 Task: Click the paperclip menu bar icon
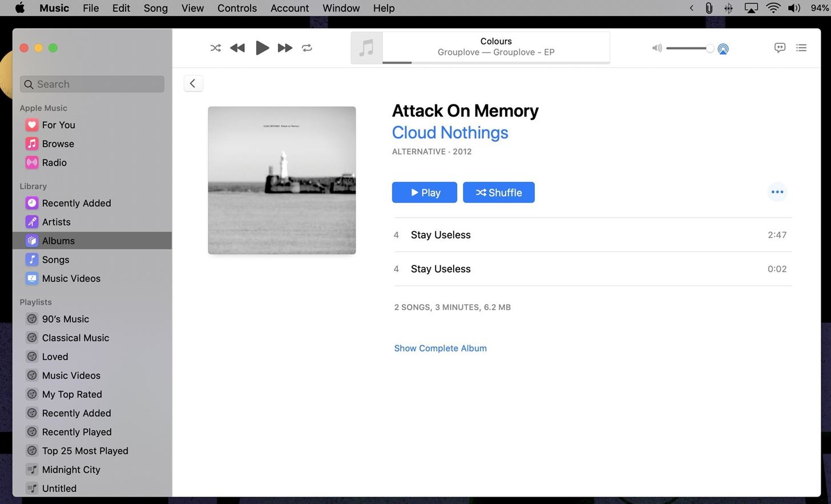tap(709, 8)
